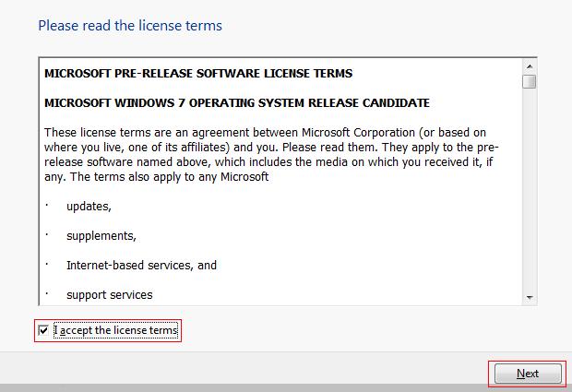
Task: Check the accept license terms checkbox
Action: pos(43,330)
